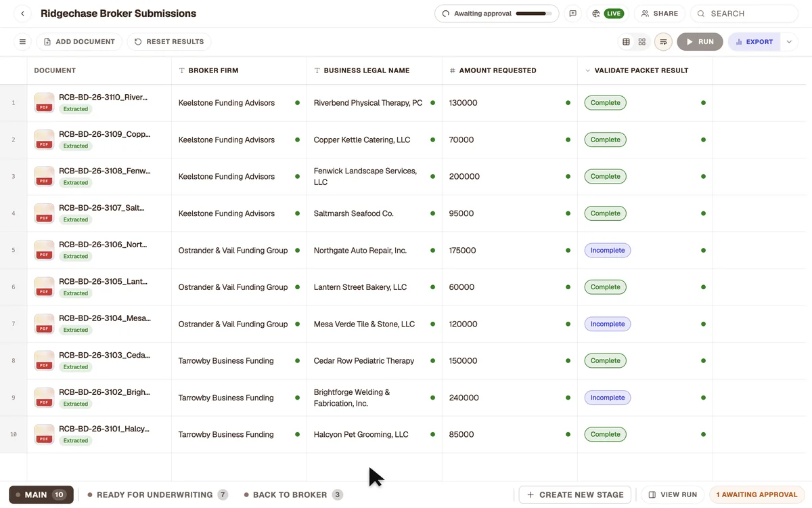Image resolution: width=812 pixels, height=508 pixels.
Task: Click Incomplete badge for Mesa Verde Tile
Action: click(608, 324)
